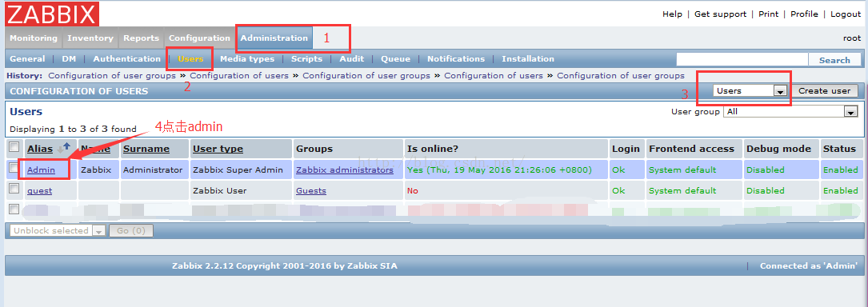Check the blurred third row checkbox
The height and width of the screenshot is (307, 868).
14,209
